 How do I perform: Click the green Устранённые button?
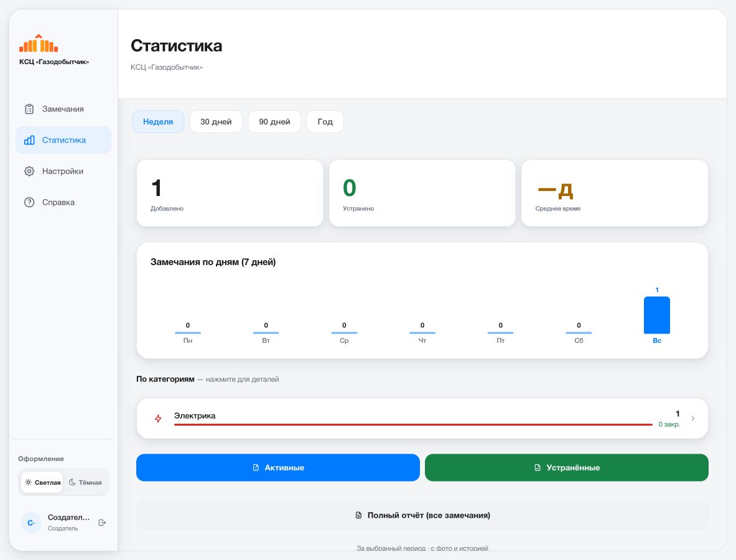567,467
